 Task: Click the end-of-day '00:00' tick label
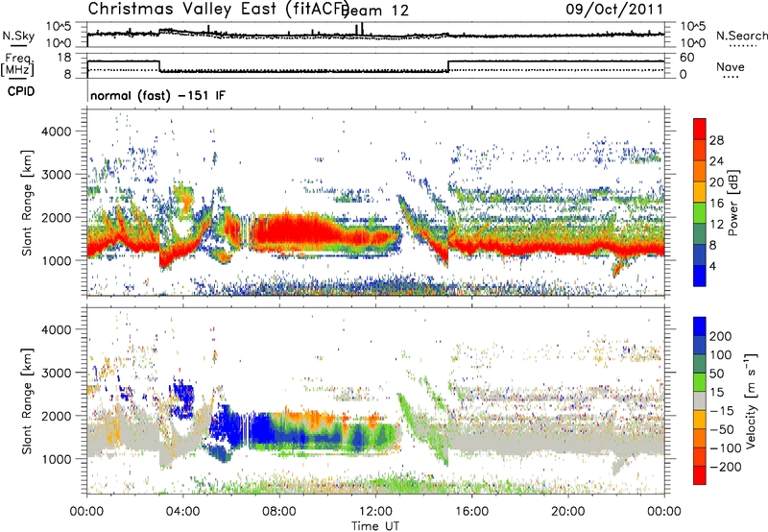coord(664,512)
